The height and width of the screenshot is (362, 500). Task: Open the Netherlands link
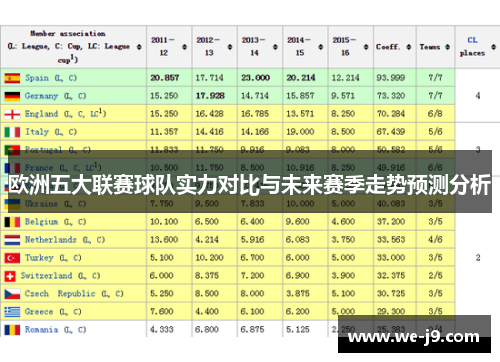[51, 240]
